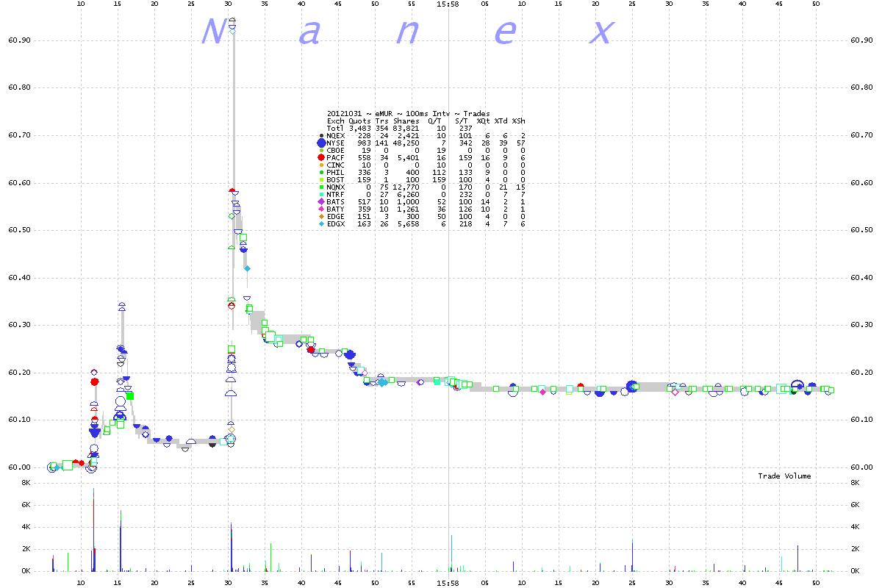Select NYSE shares value '48,250'
The width and height of the screenshot is (882, 588).
coord(406,143)
